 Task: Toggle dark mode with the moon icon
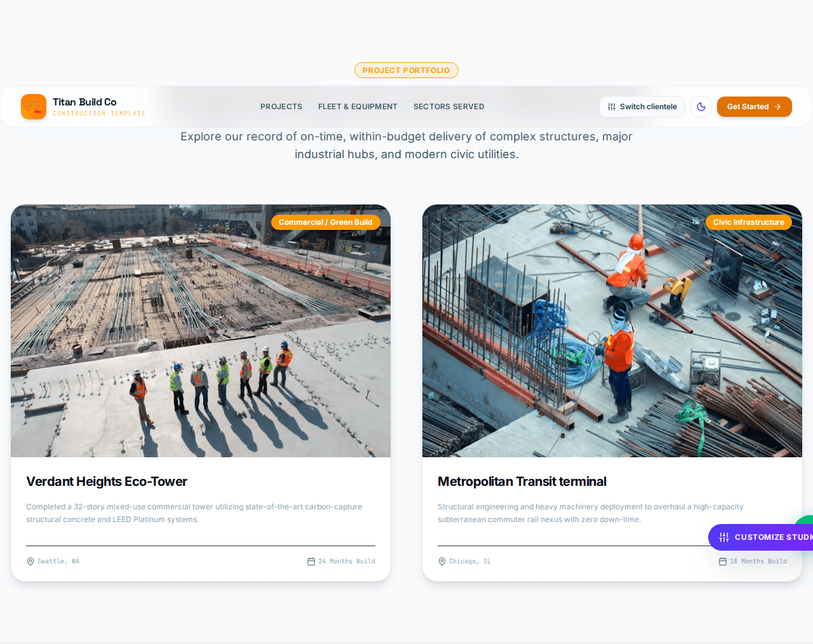coord(701,107)
